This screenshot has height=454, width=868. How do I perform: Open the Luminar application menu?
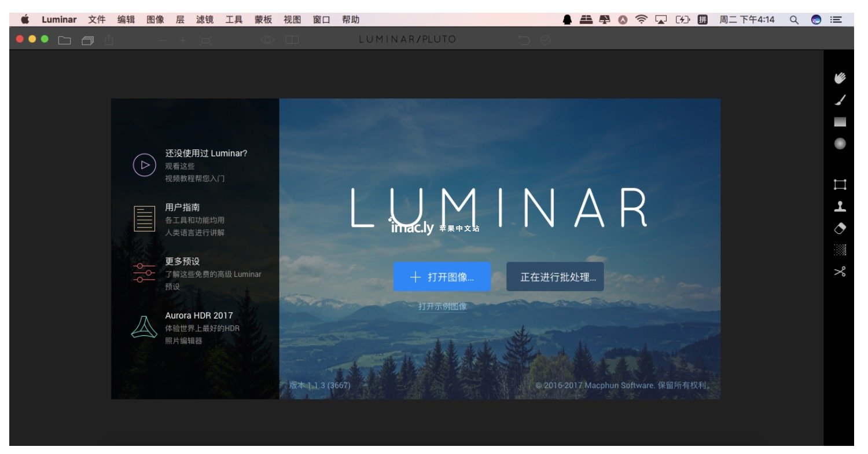[59, 20]
